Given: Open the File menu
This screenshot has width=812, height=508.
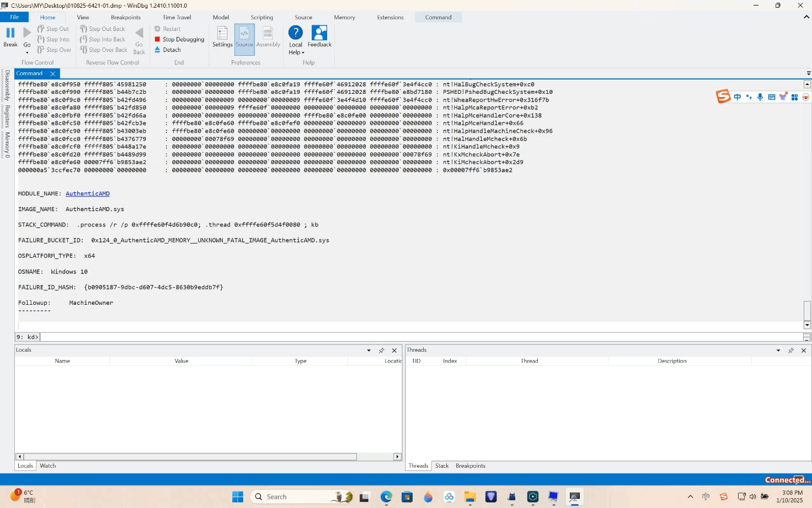Looking at the screenshot, I should [14, 17].
